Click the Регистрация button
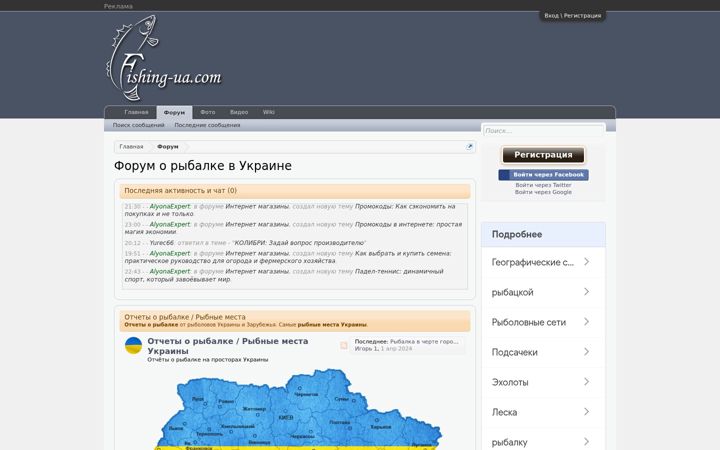720x450 pixels. pos(543,155)
